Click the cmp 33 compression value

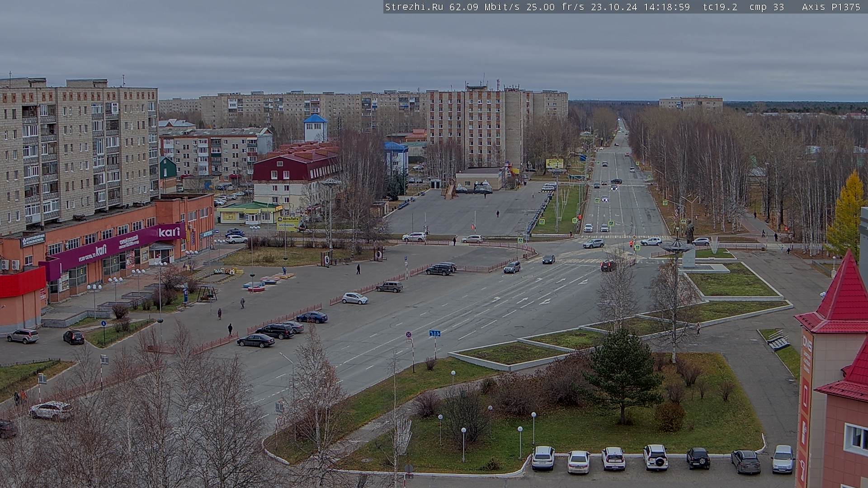pos(767,7)
